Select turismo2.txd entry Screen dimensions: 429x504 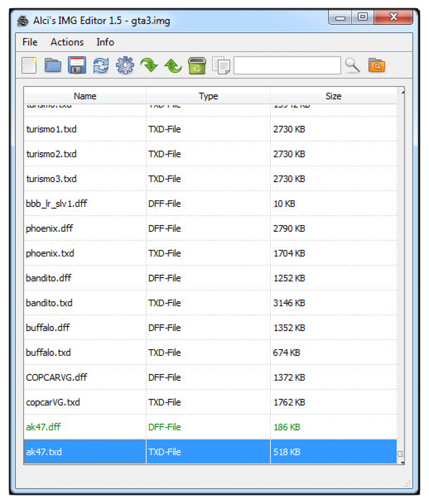point(210,154)
